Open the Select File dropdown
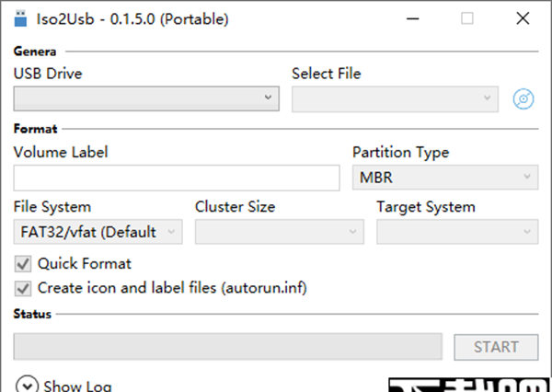 click(x=395, y=99)
